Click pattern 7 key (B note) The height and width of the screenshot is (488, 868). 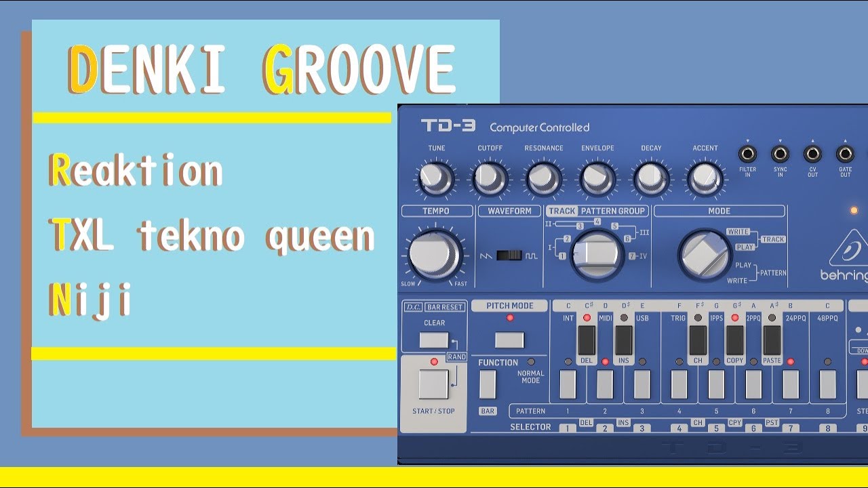791,384
